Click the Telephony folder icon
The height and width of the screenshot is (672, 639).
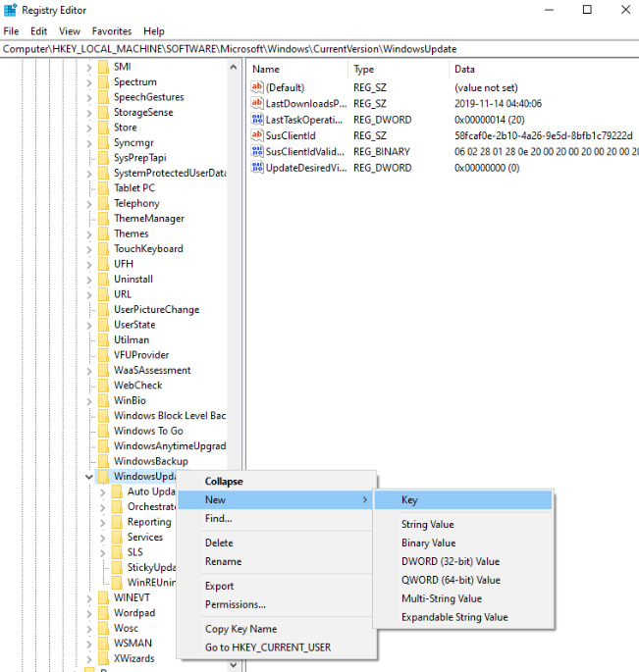pos(103,203)
